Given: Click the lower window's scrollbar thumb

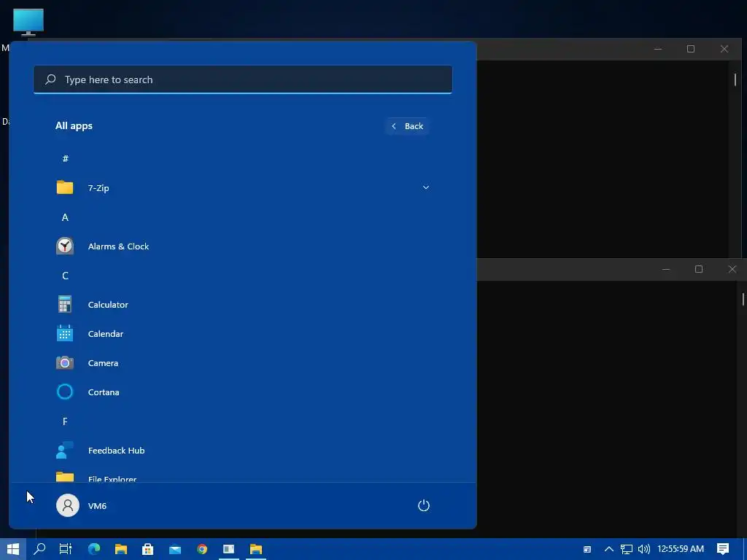Looking at the screenshot, I should pos(743,299).
